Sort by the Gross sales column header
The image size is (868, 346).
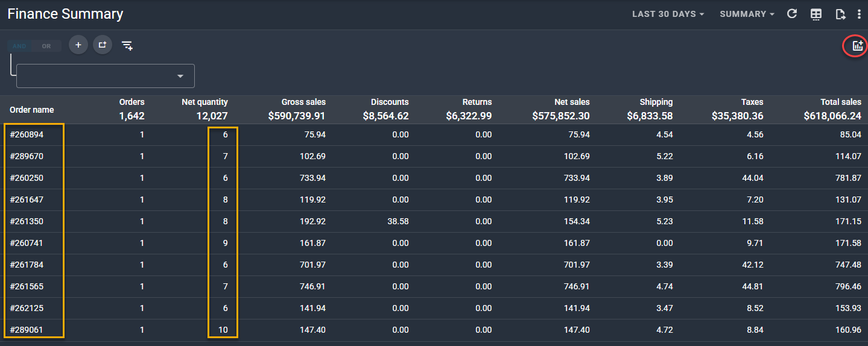303,102
